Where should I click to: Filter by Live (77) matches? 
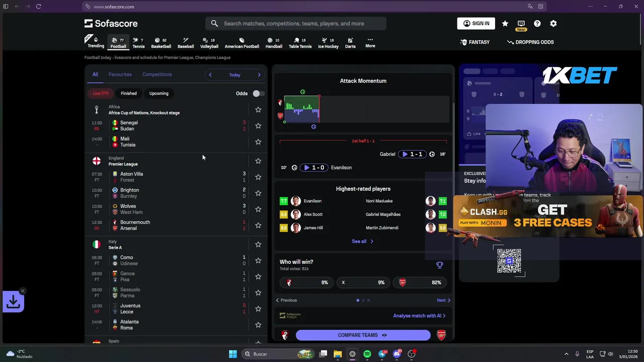point(101,94)
